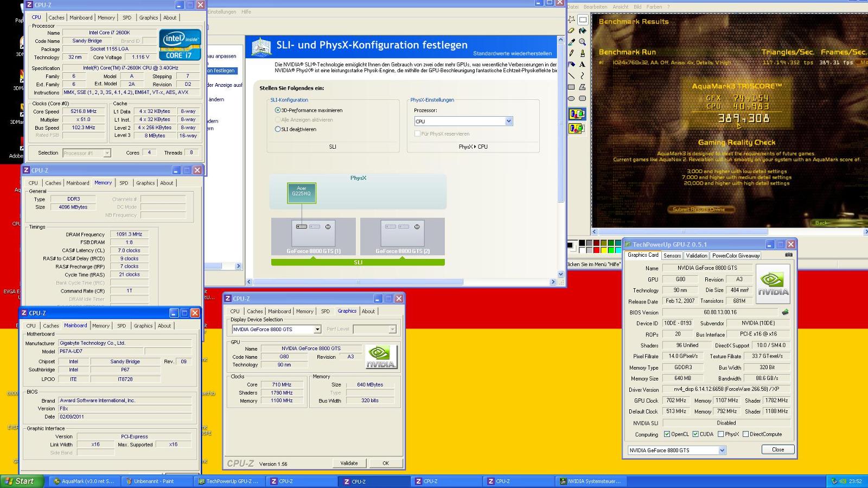Select the Airbrush spray tool

tap(571, 64)
